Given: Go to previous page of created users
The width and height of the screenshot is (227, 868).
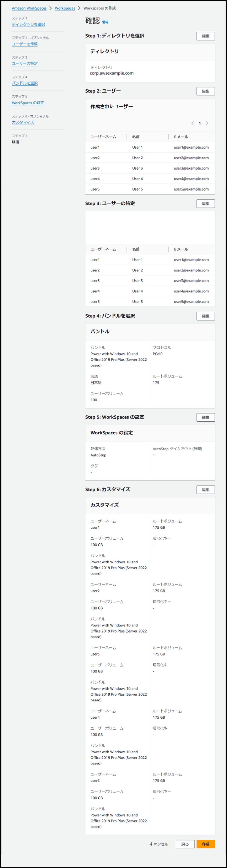Looking at the screenshot, I should [193, 123].
